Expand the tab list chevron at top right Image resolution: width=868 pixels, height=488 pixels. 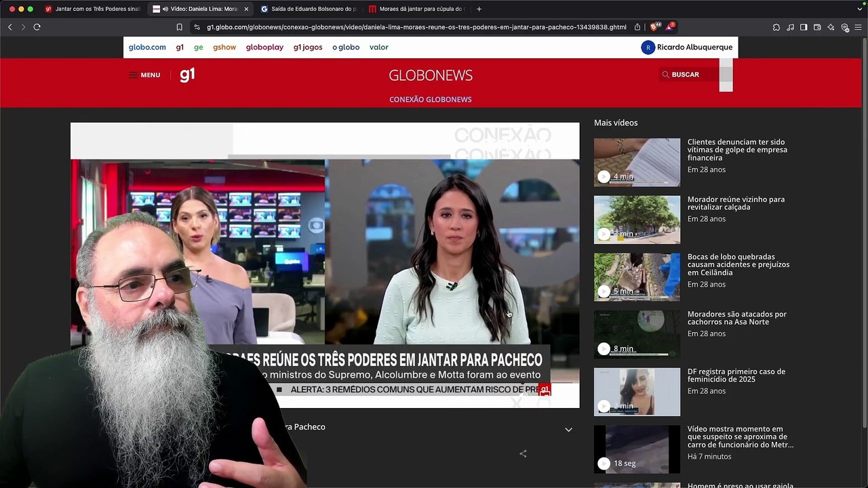[x=860, y=9]
